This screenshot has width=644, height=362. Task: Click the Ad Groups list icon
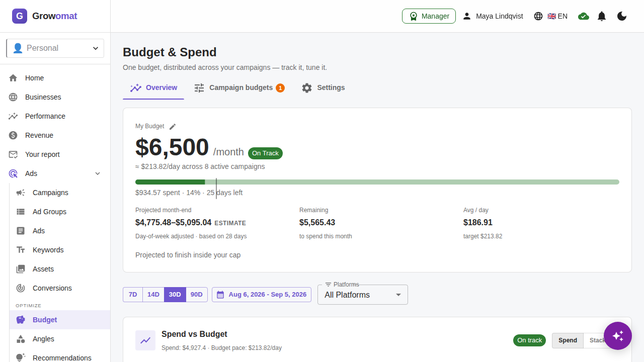click(x=21, y=212)
